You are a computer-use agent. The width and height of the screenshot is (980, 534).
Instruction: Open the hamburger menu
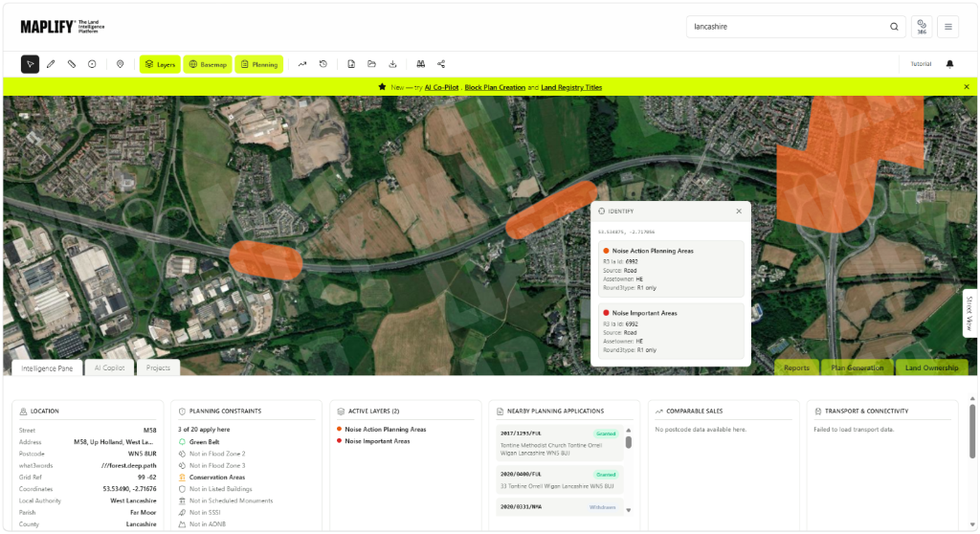948,27
